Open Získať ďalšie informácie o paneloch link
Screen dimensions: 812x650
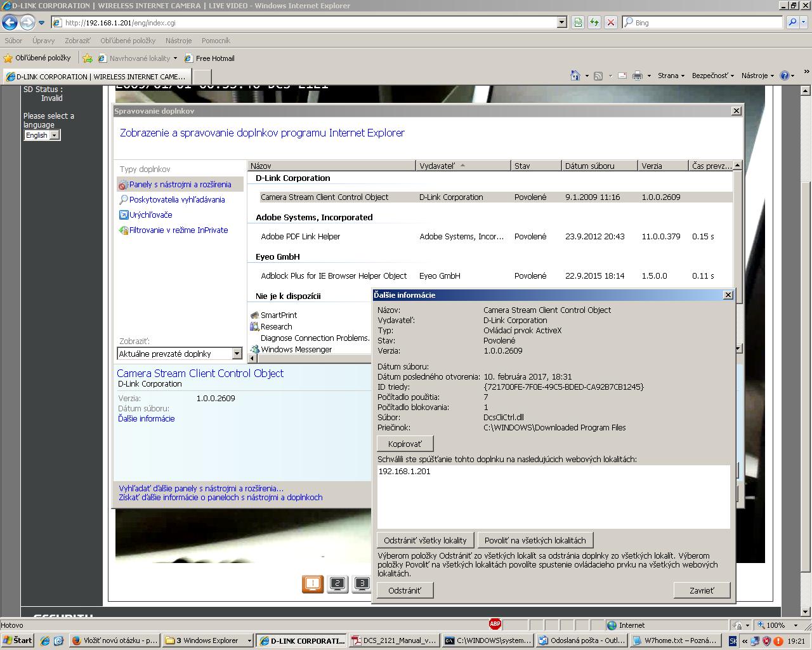(221, 497)
